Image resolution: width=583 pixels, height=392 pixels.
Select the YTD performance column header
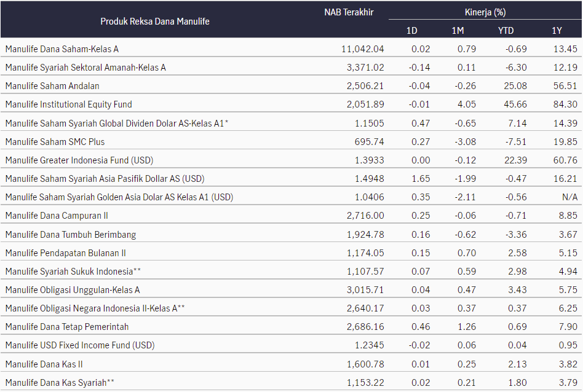pos(506,31)
